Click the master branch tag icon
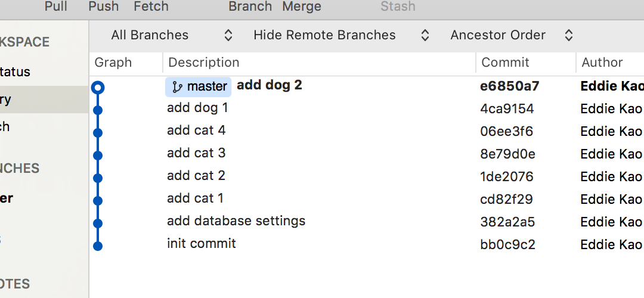The width and height of the screenshot is (644, 298). coord(177,87)
